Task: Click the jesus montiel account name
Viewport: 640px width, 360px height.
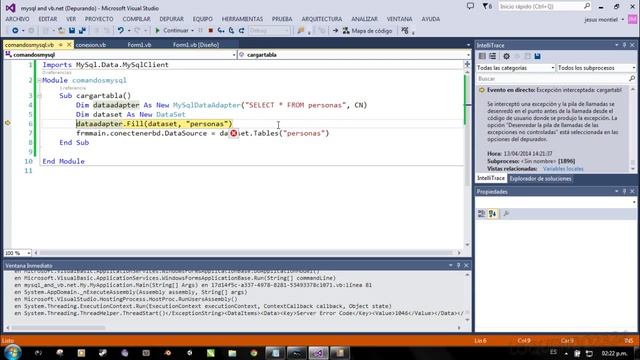Action: click(601, 19)
